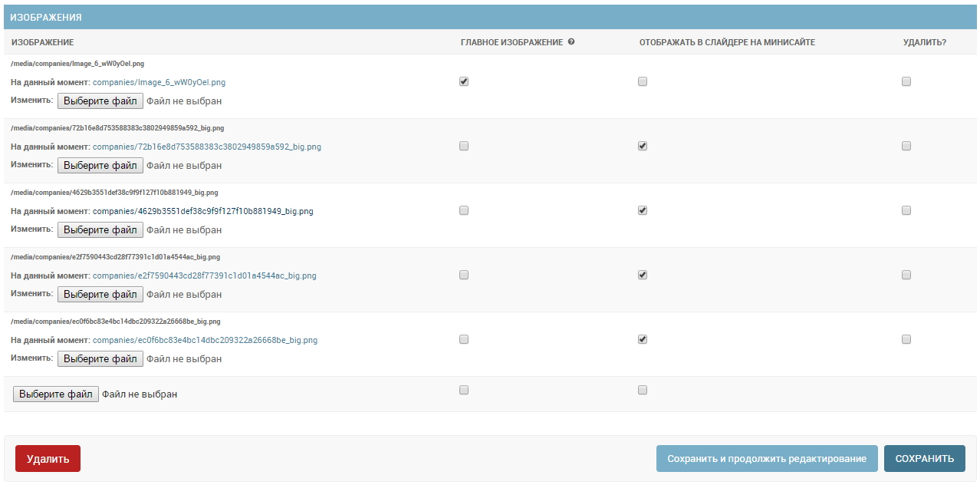Set ec0f6bc83e4b...6be_big.png as main image

(x=464, y=339)
